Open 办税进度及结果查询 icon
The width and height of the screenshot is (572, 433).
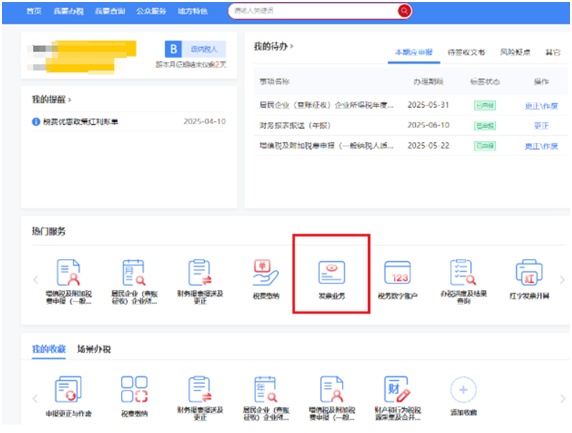[x=463, y=272]
